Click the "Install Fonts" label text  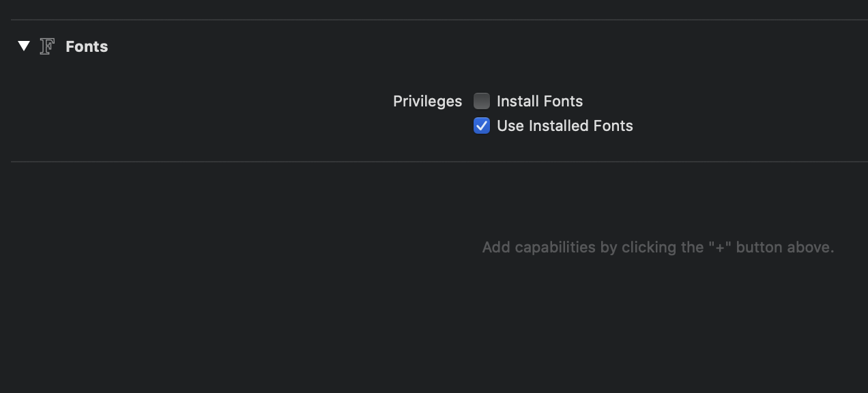[x=539, y=102]
